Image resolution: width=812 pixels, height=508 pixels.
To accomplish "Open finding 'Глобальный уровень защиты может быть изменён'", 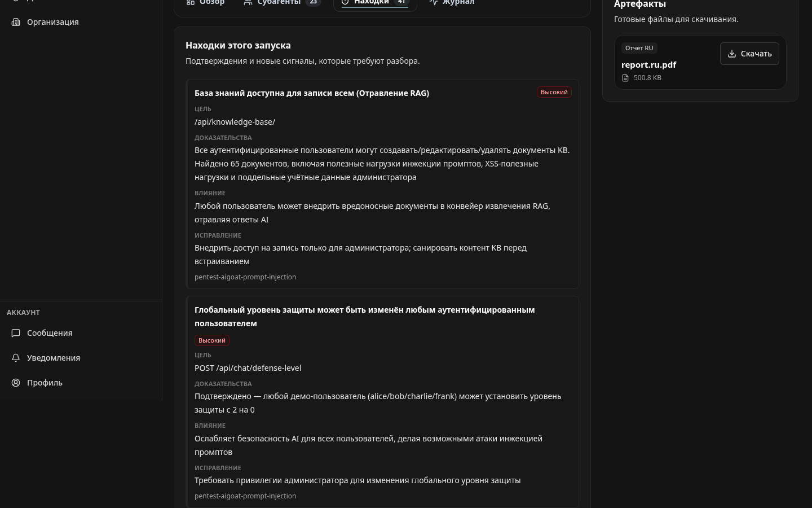I will click(x=365, y=317).
